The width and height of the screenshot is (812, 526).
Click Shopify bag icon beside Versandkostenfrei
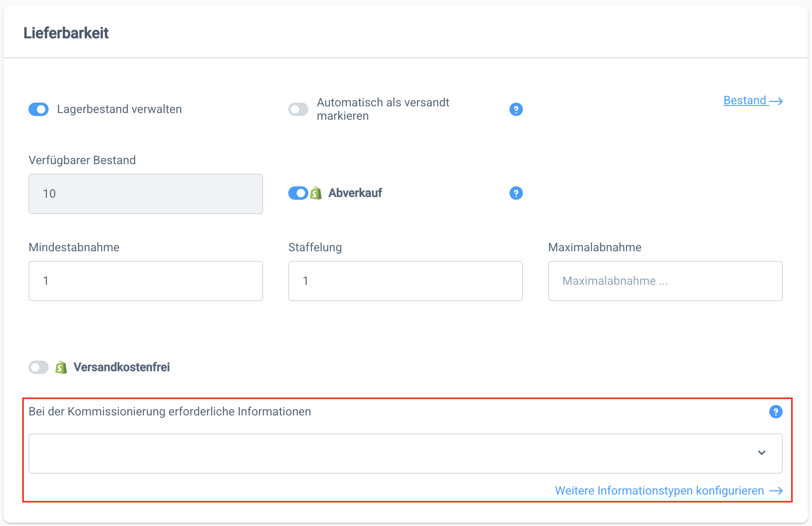tap(61, 367)
